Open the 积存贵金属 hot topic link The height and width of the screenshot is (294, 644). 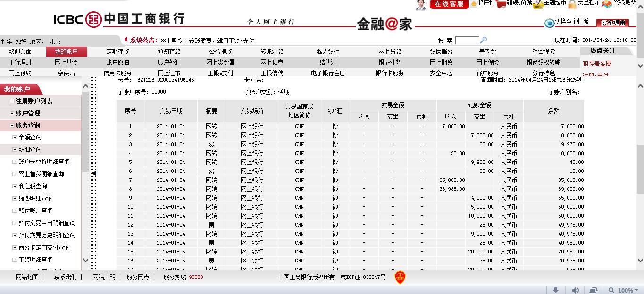tap(597, 64)
